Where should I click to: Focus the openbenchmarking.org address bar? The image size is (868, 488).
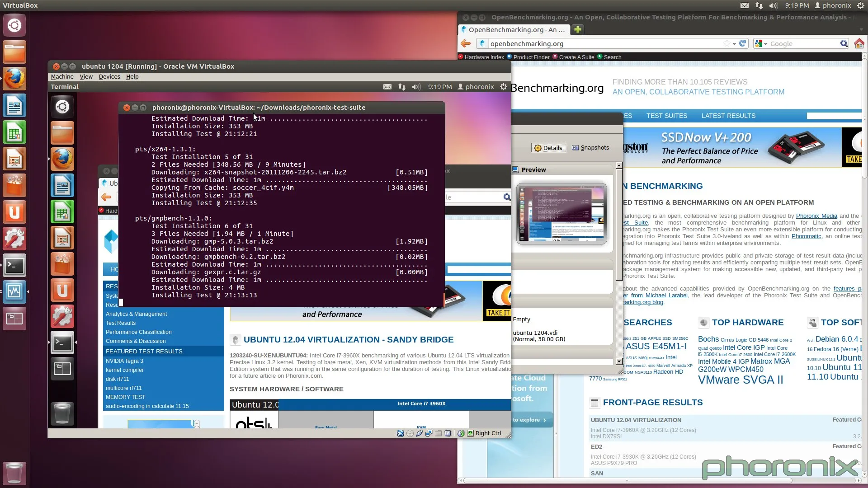[x=606, y=43]
